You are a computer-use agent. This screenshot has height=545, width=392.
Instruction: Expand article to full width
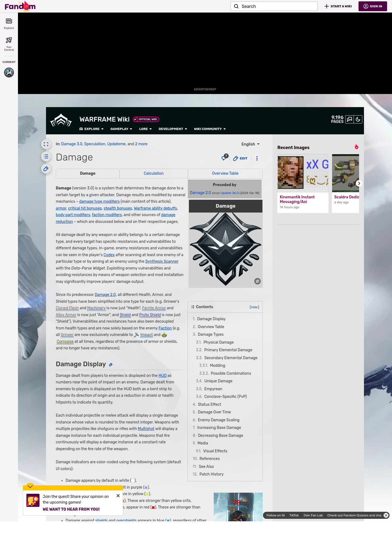click(46, 144)
